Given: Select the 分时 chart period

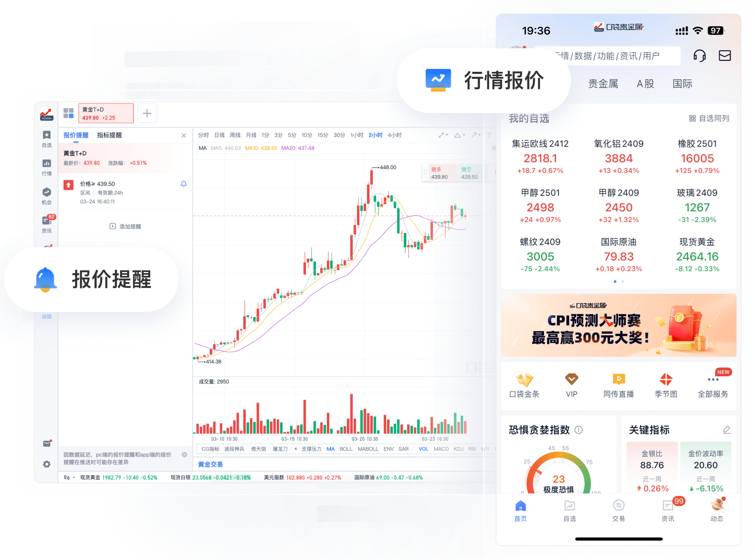Looking at the screenshot, I should click(204, 135).
